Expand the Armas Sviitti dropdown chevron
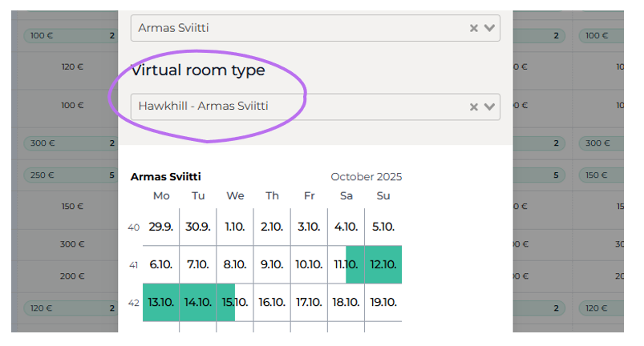The width and height of the screenshot is (644, 346). 489,28
